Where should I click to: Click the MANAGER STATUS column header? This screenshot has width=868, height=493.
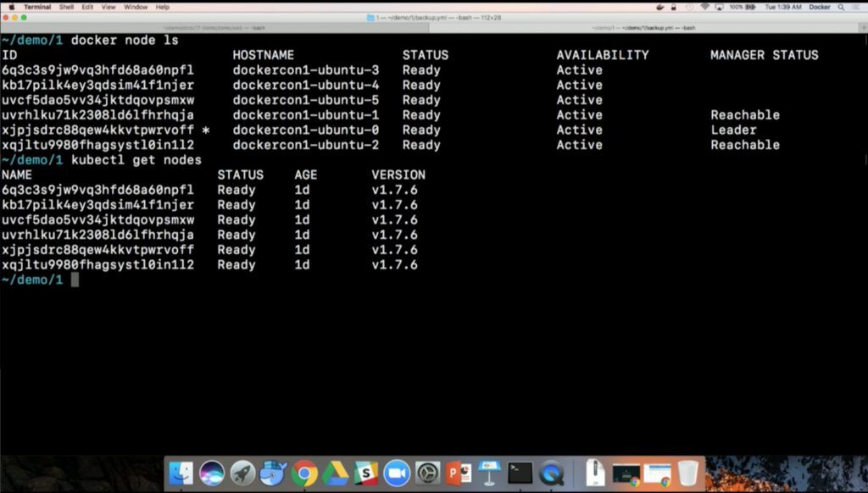tap(765, 55)
